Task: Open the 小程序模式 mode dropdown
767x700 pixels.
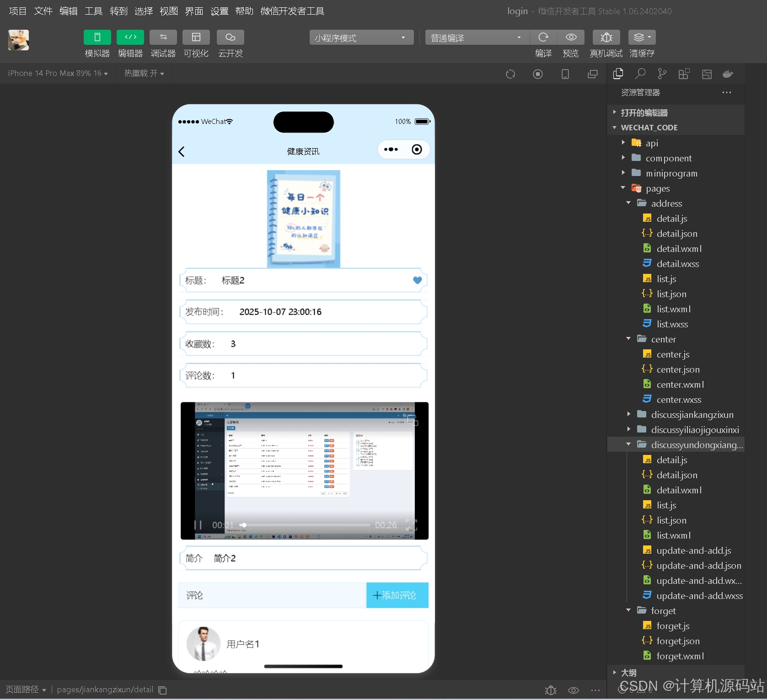Action: click(x=361, y=37)
